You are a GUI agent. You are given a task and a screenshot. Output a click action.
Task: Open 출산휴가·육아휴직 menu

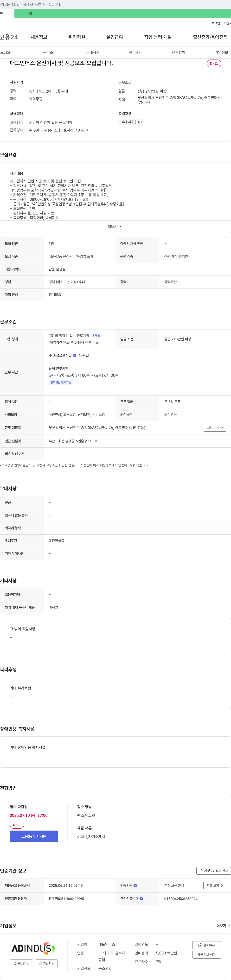[x=210, y=37]
